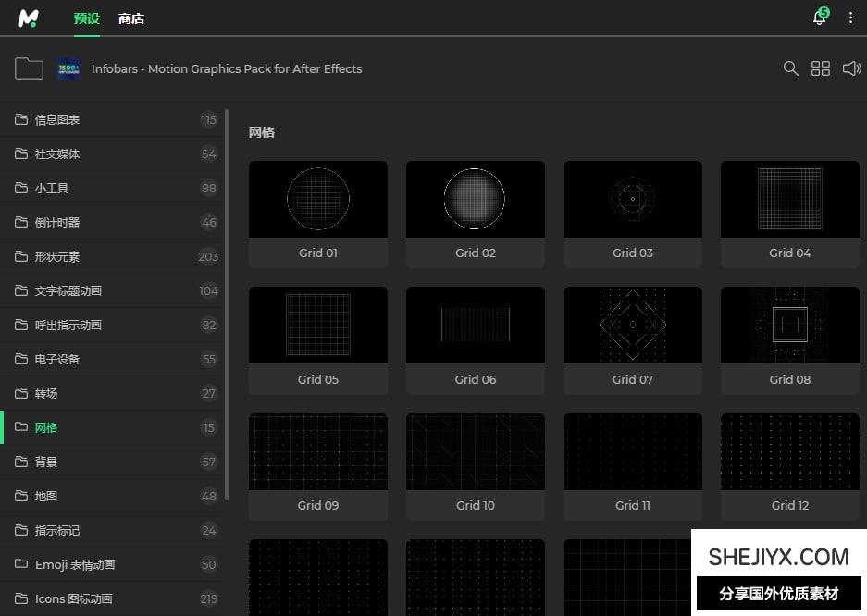
Task: Open the three-dot options menu
Action: click(x=850, y=18)
